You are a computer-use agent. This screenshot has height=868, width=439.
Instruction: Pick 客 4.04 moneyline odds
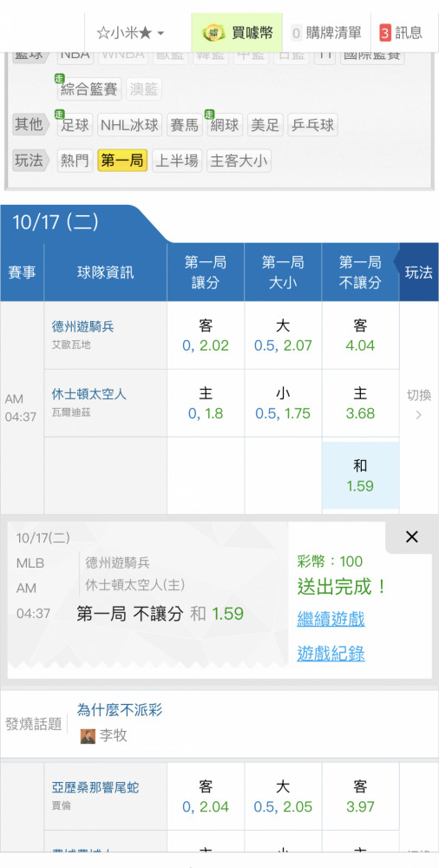point(360,335)
